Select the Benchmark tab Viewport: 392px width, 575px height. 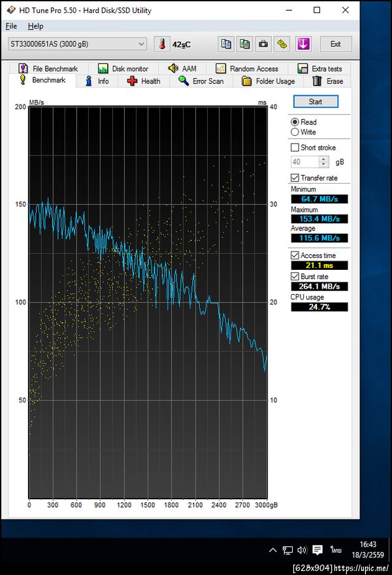[x=42, y=80]
